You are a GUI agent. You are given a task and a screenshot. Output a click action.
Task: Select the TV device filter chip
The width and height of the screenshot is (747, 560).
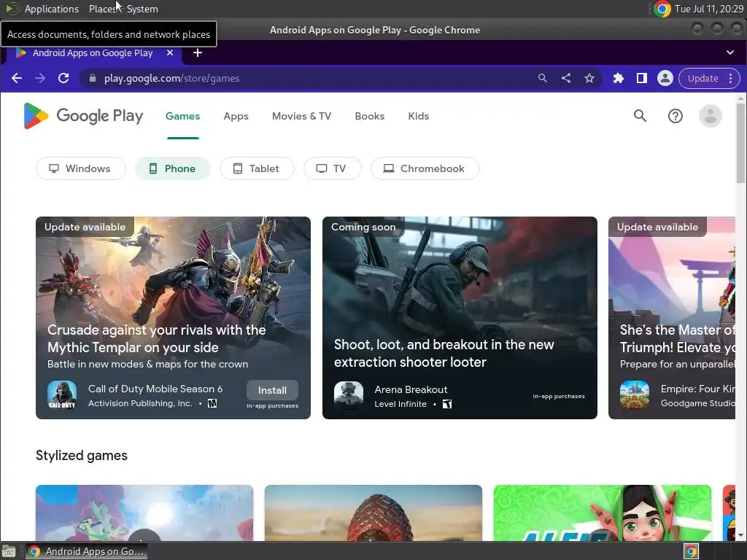[x=333, y=168]
